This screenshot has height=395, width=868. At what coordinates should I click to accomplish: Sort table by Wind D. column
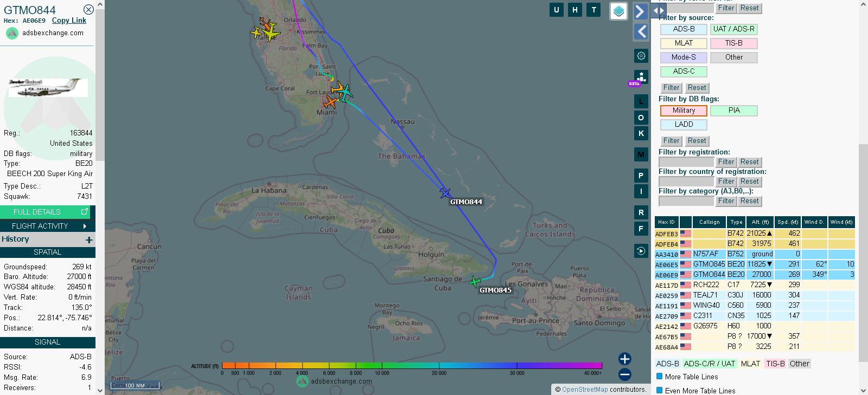[x=814, y=222]
